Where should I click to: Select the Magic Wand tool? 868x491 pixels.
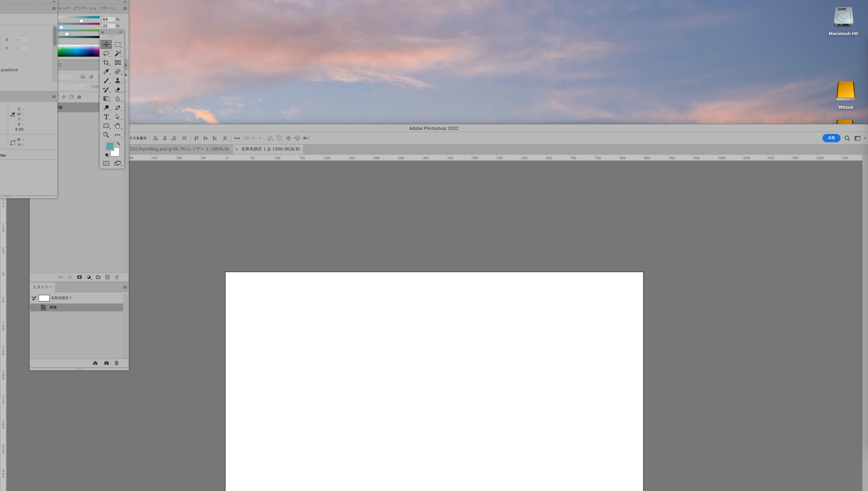pos(118,54)
